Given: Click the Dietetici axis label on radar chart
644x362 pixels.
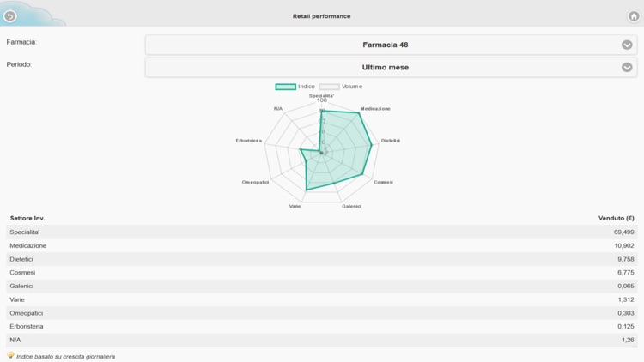Looking at the screenshot, I should [390, 140].
